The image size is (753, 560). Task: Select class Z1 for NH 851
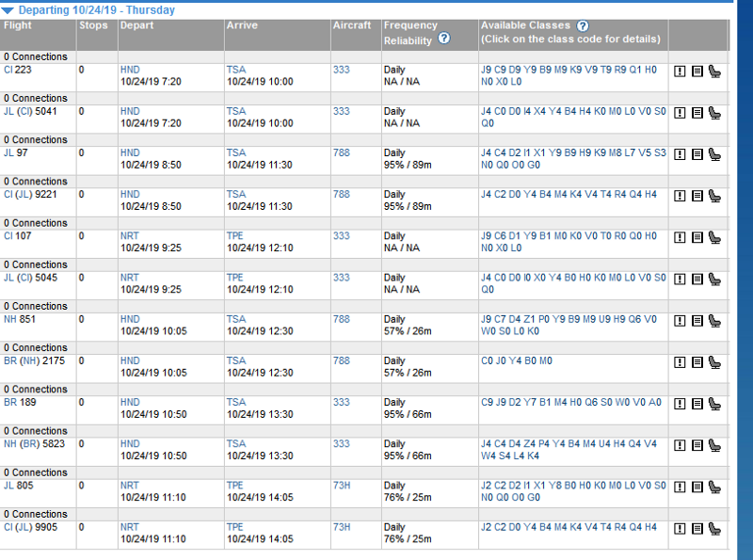click(x=529, y=319)
